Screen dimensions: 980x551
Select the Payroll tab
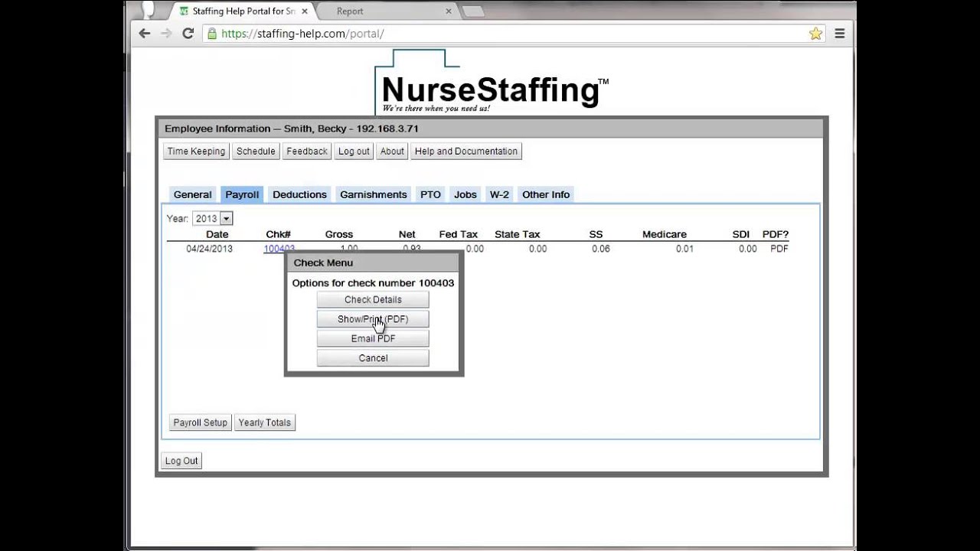coord(242,194)
